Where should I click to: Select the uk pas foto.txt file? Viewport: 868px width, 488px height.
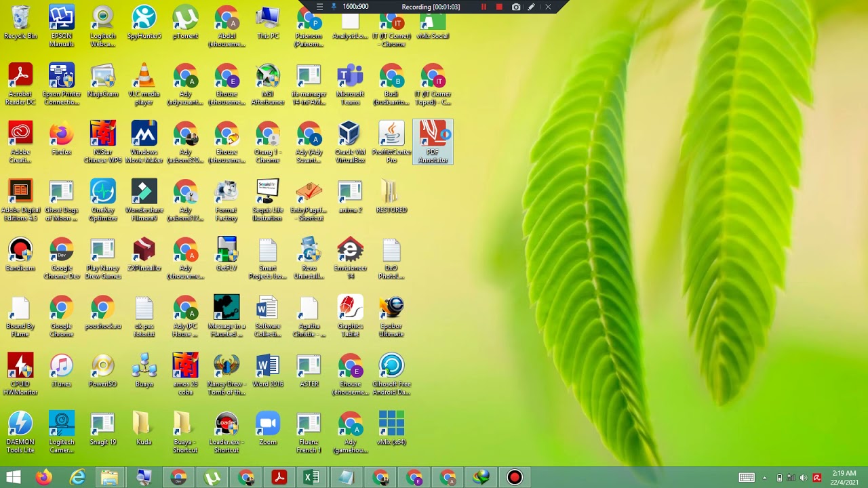pos(144,317)
